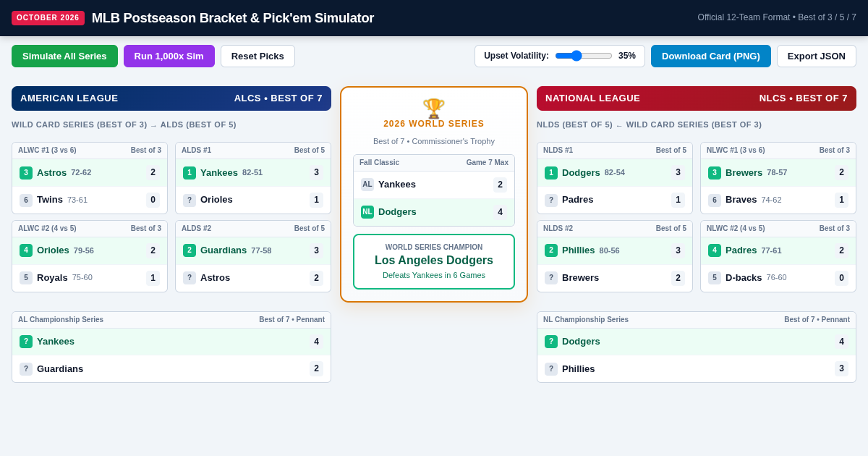Image resolution: width=868 pixels, height=456 pixels.
Task: Click the badge beside Guardians in AL Championship Series
Action: tap(26, 369)
